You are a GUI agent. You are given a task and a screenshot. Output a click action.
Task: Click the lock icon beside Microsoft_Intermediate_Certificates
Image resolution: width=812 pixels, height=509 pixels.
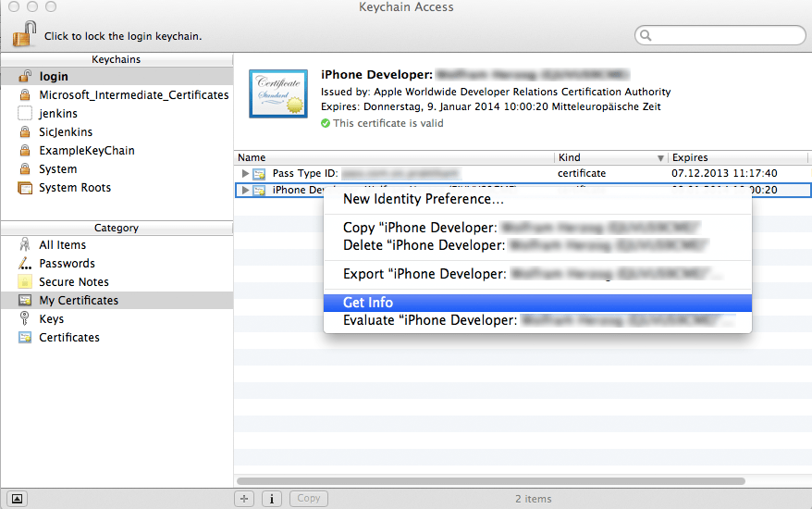(25, 94)
